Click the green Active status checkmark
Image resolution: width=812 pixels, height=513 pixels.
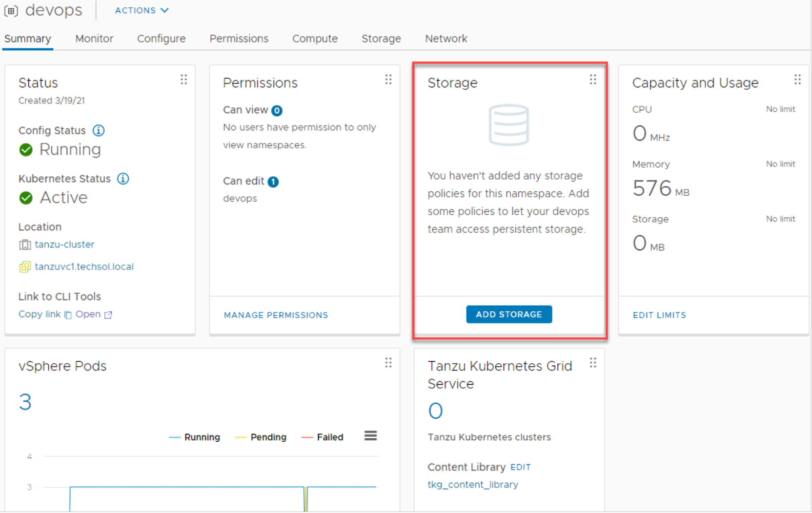(x=26, y=198)
